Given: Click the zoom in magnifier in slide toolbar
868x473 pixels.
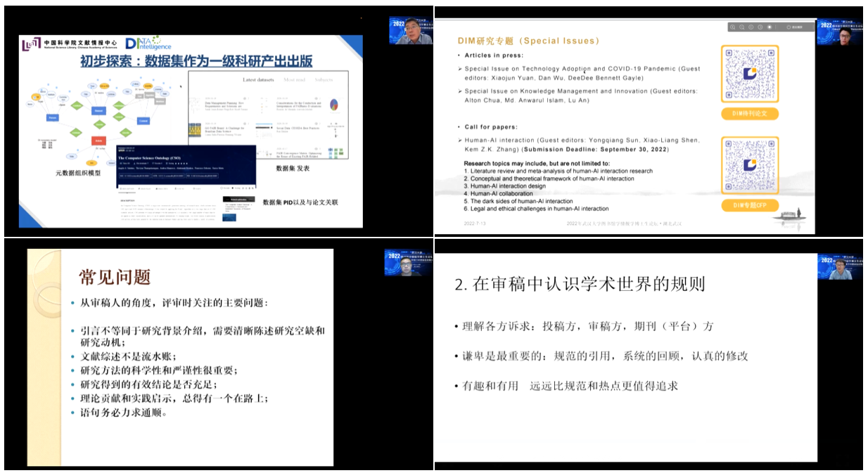Looking at the screenshot, I should 733,27.
